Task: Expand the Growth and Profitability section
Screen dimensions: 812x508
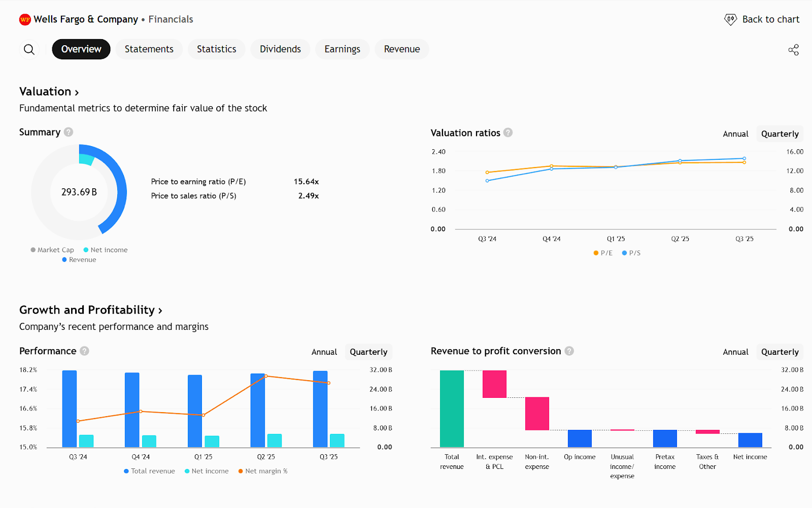Action: (90, 310)
